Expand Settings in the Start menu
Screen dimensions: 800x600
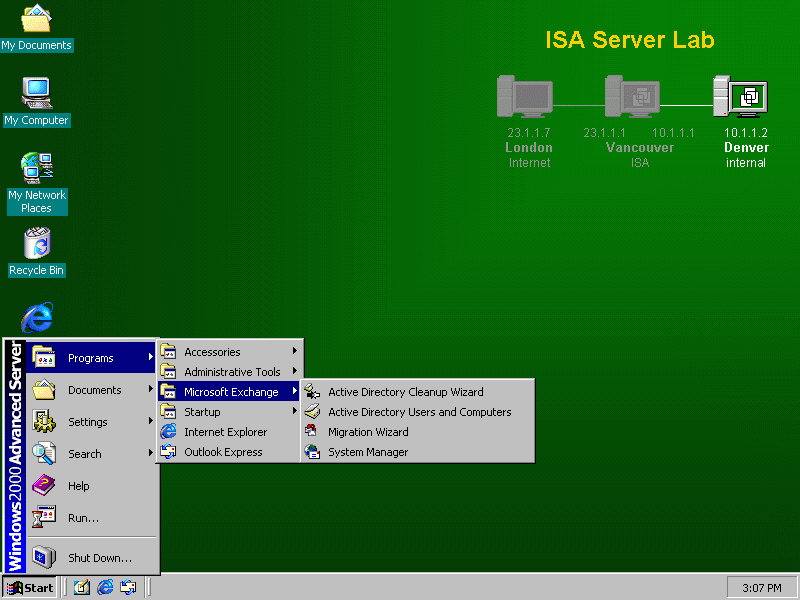(x=88, y=422)
